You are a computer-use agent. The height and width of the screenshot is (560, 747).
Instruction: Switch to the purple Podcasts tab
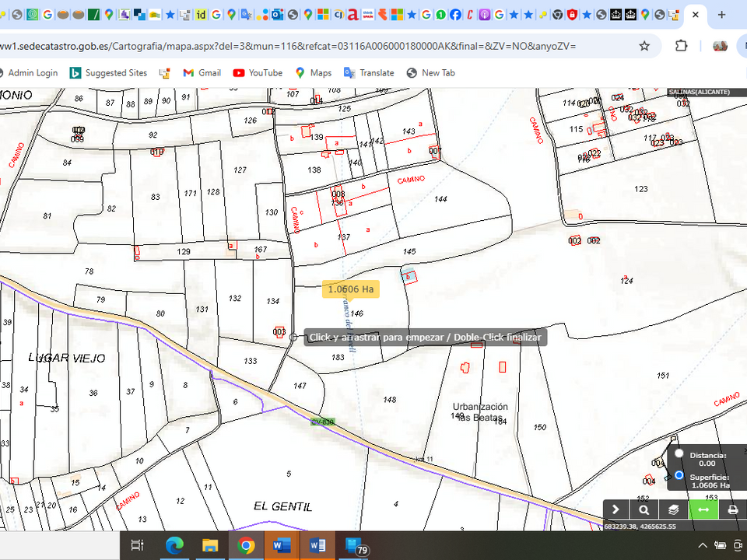[x=484, y=15]
